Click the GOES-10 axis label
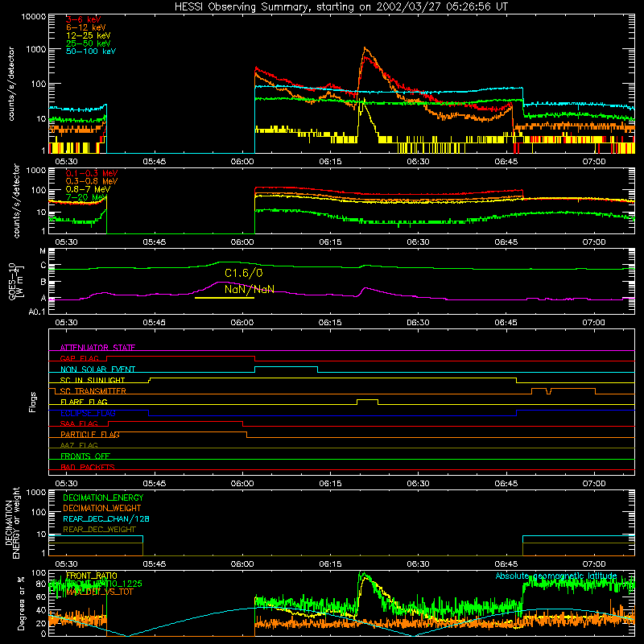Viewport: 644px width, 644px height. point(15,281)
